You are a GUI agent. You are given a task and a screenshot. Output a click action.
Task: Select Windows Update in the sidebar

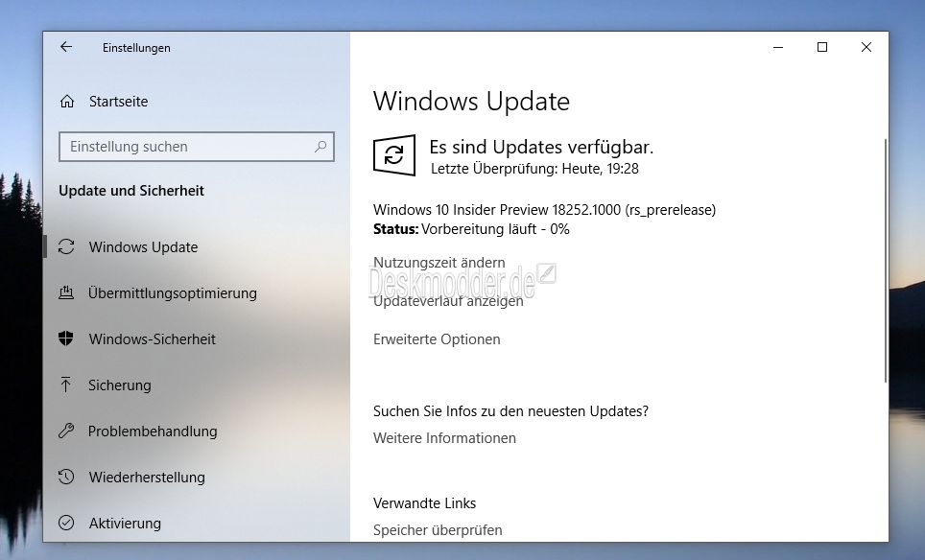(143, 247)
